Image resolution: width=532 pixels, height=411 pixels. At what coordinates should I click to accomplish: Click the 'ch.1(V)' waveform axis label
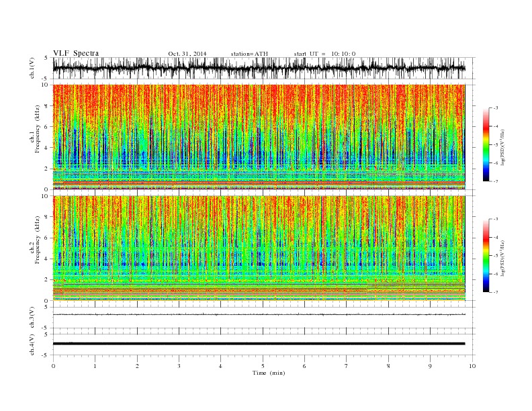pos(32,69)
